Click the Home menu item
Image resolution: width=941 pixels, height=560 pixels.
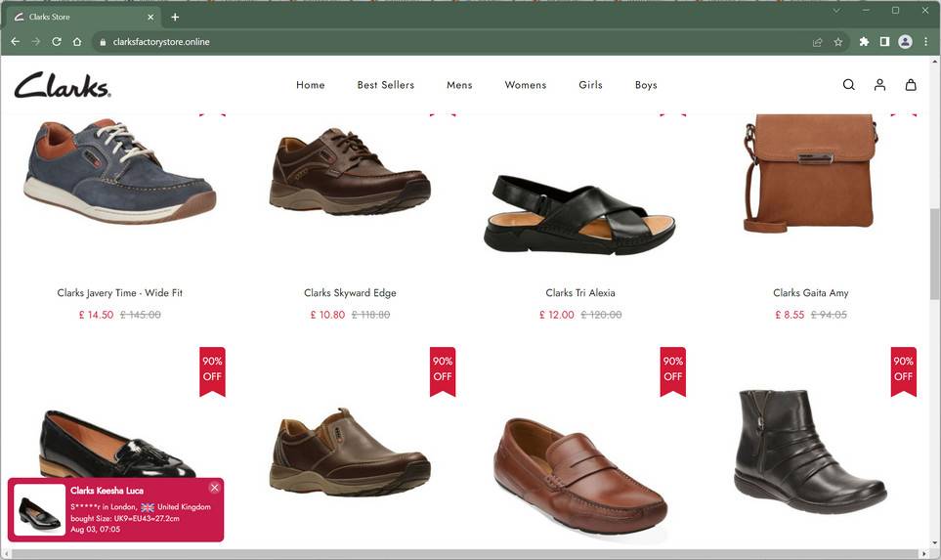311,85
